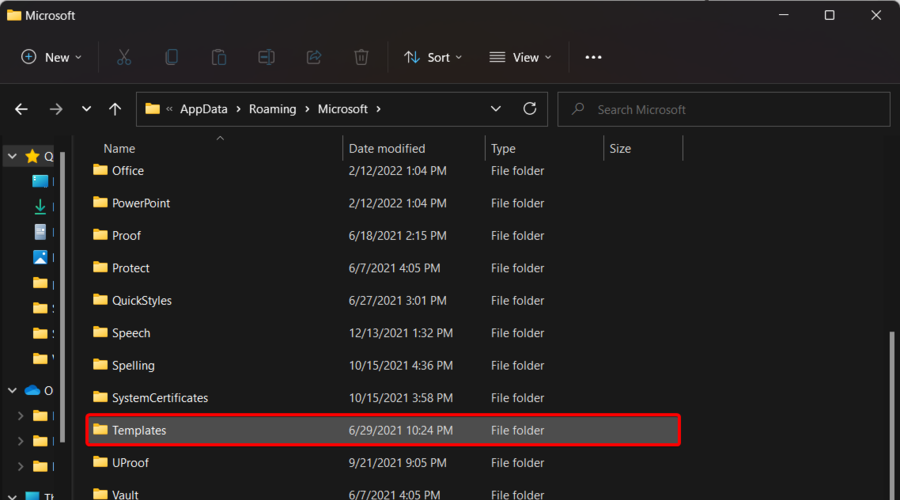Click Microsoft in the address breadcrumb
This screenshot has height=500, width=900.
tap(343, 109)
